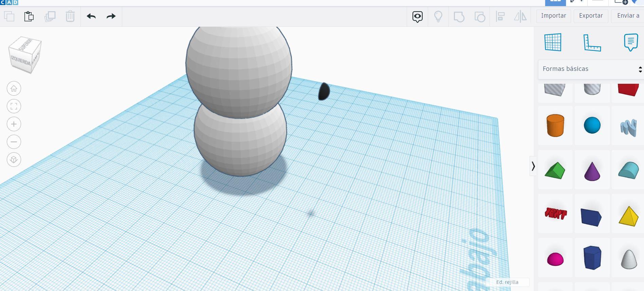The width and height of the screenshot is (644, 291).
Task: Switch perspective or orthographic view icon
Action: pyautogui.click(x=14, y=160)
